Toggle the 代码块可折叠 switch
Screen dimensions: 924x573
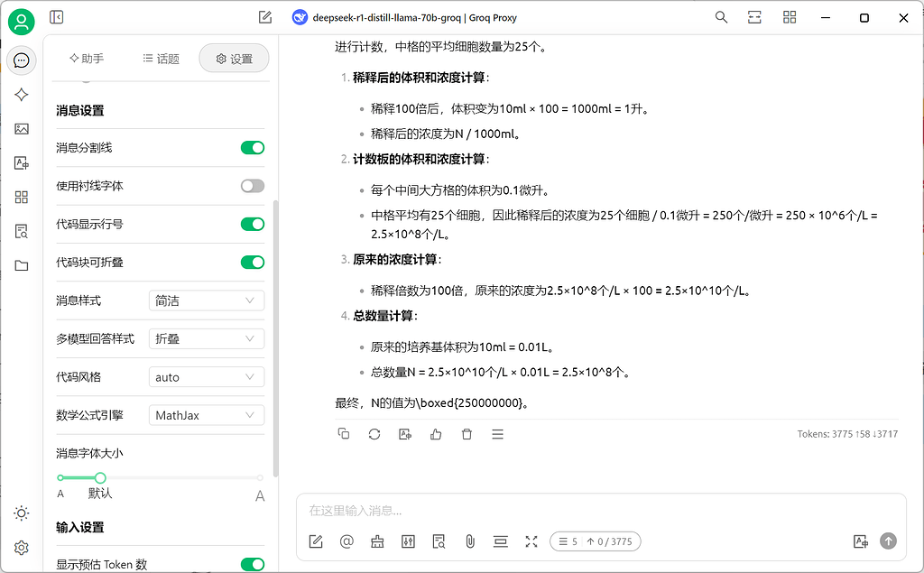tap(253, 263)
